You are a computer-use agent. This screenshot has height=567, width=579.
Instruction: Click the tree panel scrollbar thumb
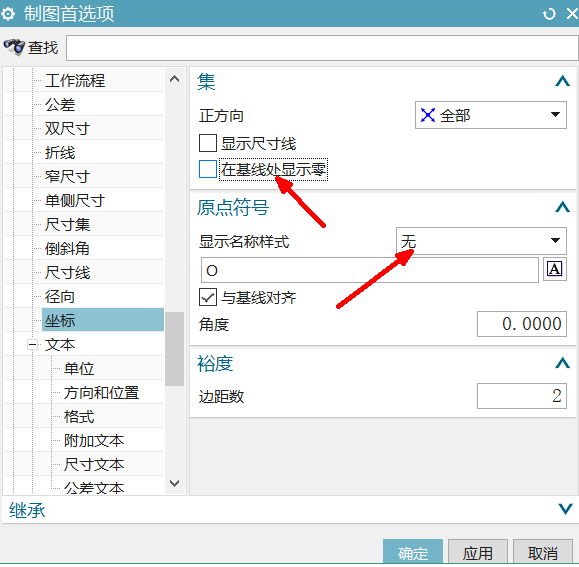(x=174, y=349)
